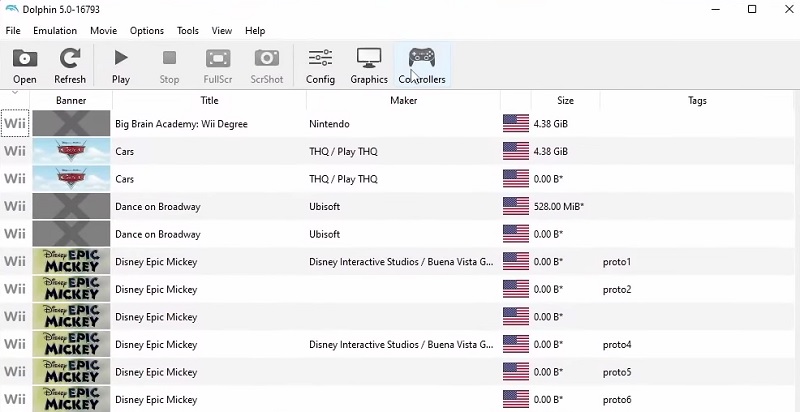Expand the Tools menu

tap(188, 31)
